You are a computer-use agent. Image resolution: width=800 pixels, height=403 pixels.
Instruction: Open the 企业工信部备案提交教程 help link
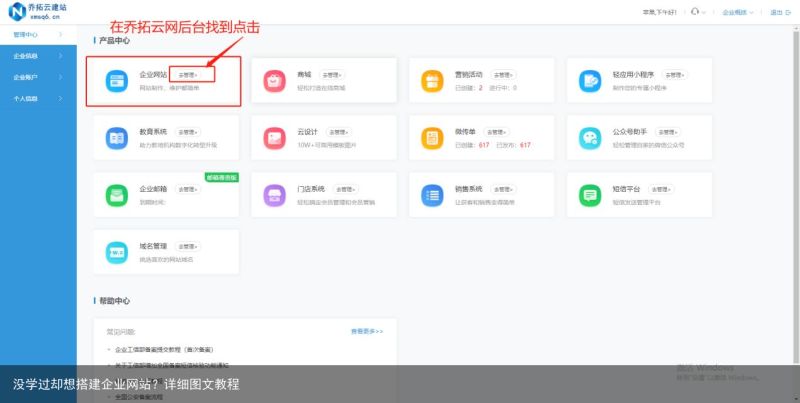click(x=164, y=350)
